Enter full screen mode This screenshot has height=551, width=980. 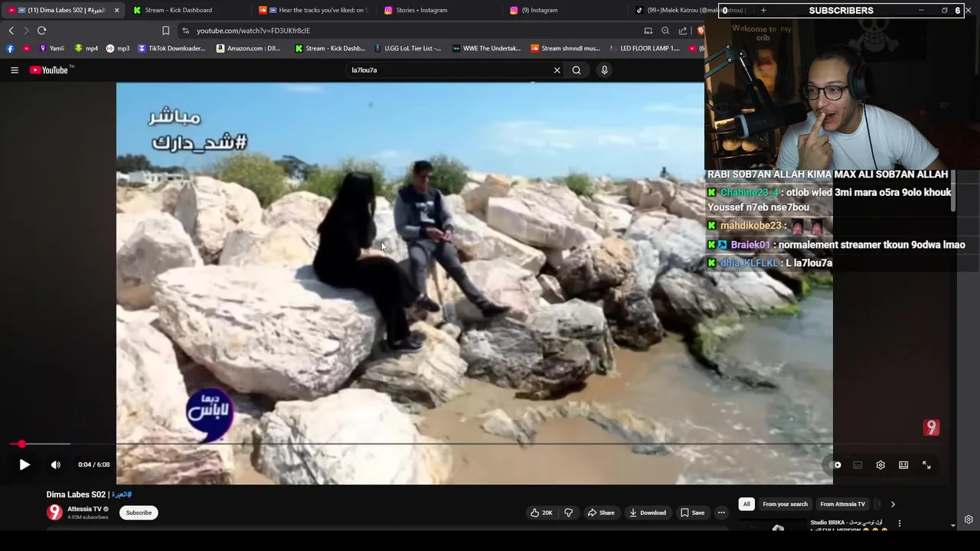[926, 465]
